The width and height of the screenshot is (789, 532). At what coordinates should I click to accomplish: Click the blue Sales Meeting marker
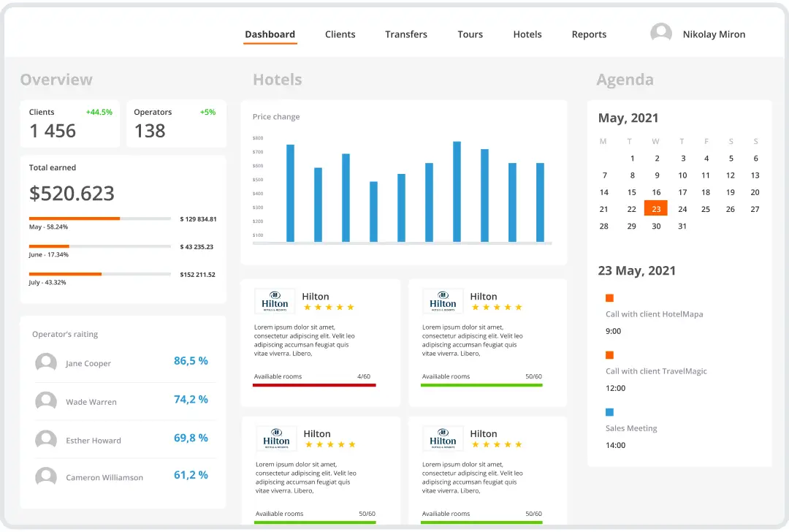(x=609, y=411)
